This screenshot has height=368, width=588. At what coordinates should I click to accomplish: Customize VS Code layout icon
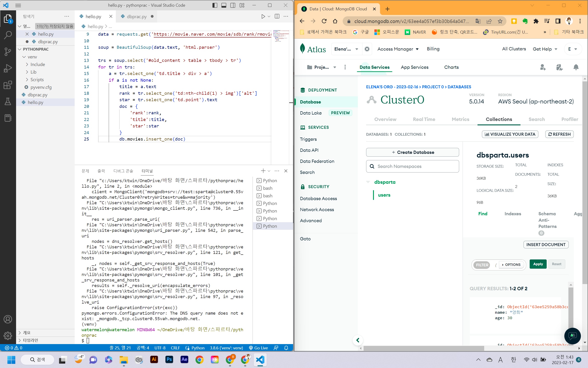(x=242, y=5)
